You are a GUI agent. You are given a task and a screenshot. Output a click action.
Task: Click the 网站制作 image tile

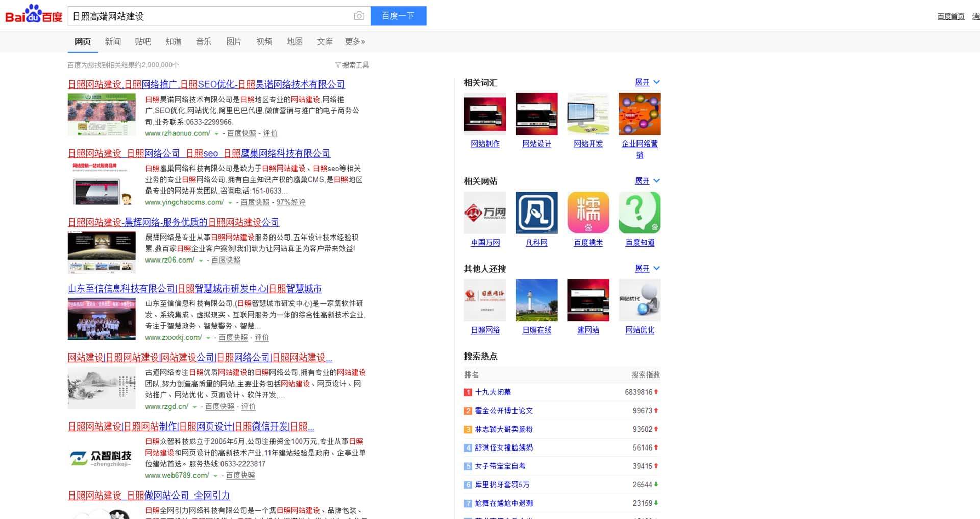(x=485, y=114)
